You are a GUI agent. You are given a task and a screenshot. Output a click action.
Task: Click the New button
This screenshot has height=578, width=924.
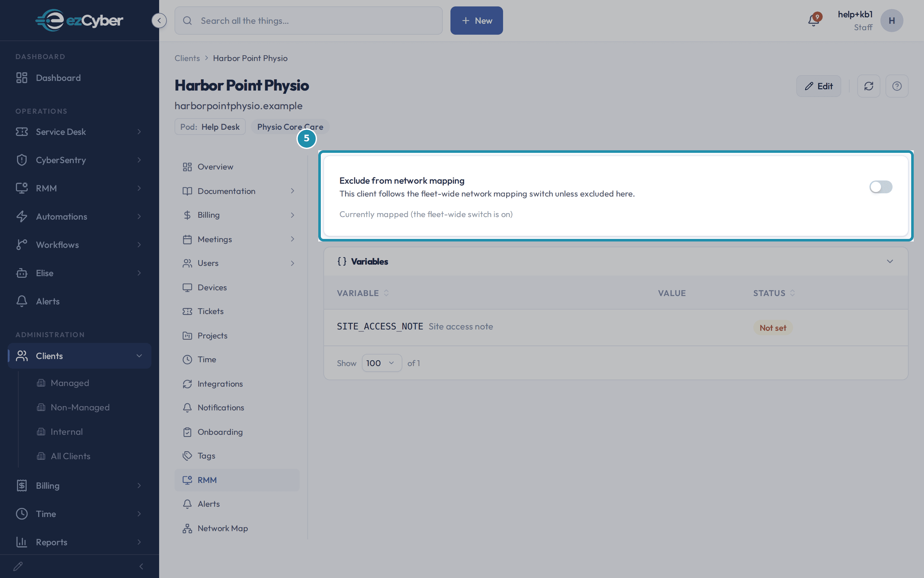(476, 21)
